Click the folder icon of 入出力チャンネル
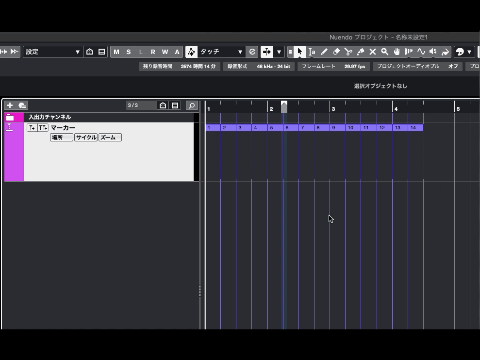480x360 pixels. 10,117
